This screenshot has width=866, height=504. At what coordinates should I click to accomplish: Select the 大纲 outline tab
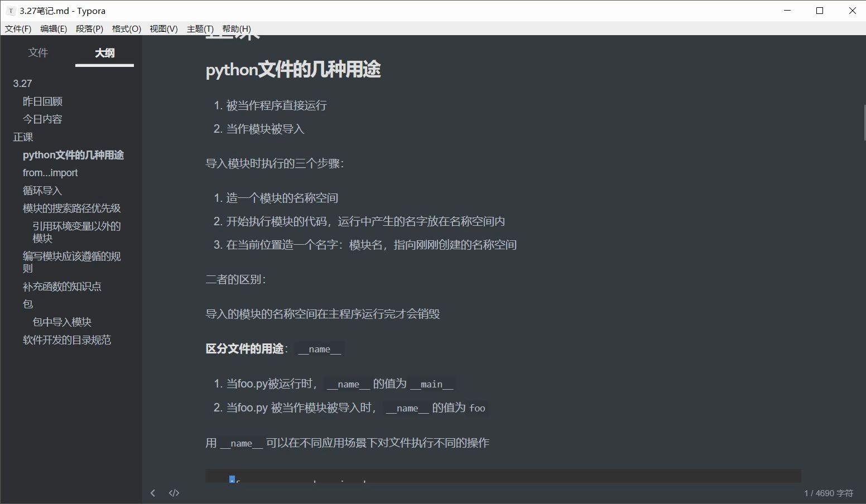click(104, 52)
